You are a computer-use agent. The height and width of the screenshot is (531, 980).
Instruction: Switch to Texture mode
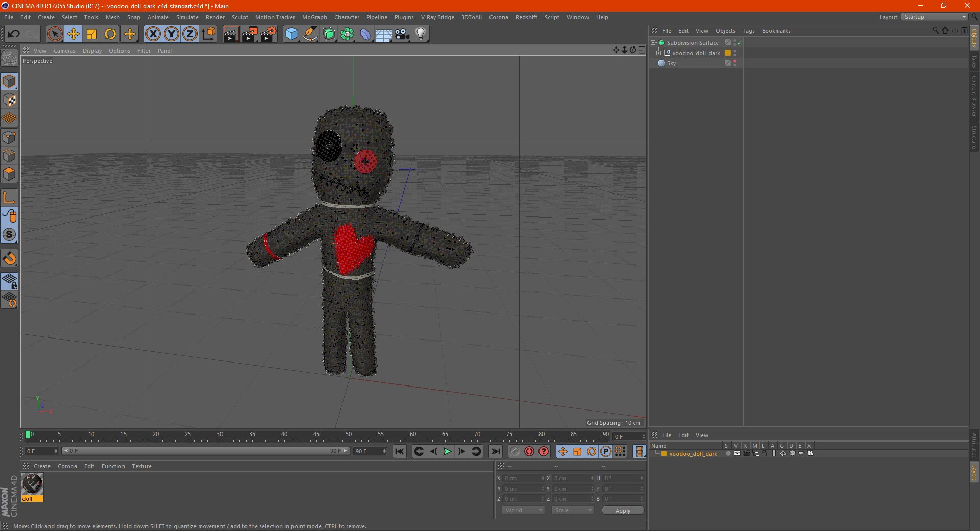click(x=9, y=100)
